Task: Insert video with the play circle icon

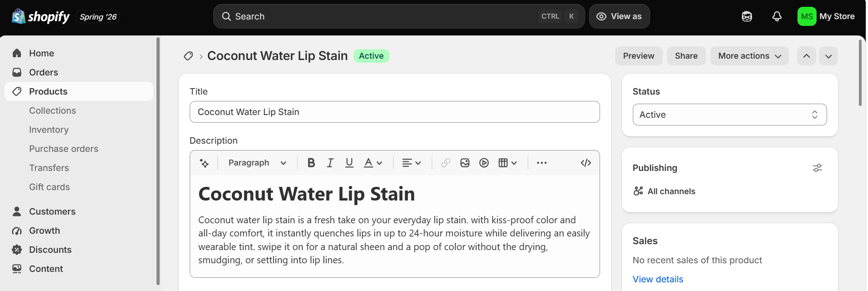Action: tap(484, 163)
